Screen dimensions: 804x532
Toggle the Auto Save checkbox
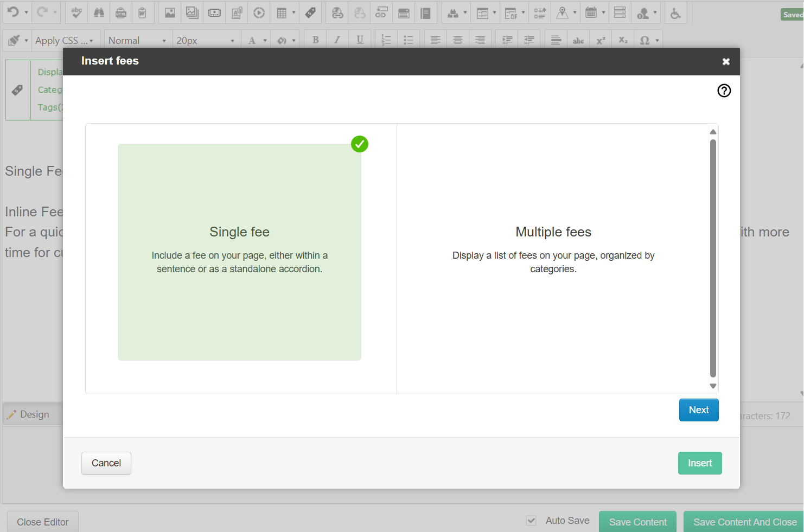pyautogui.click(x=531, y=521)
